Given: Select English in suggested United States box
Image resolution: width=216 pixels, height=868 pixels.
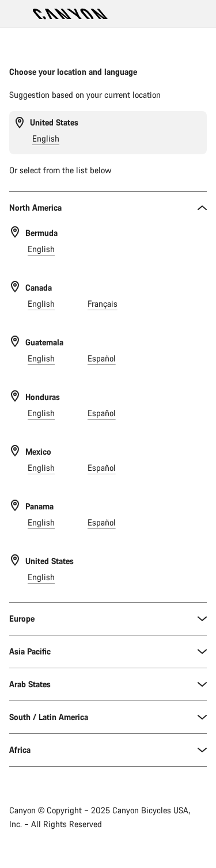Looking at the screenshot, I should point(46,139).
